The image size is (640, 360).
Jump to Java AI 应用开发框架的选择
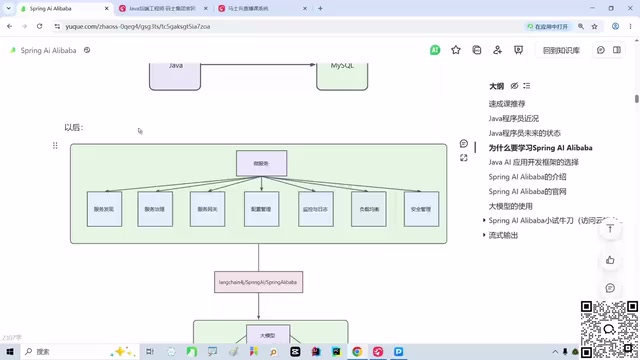[x=533, y=162]
